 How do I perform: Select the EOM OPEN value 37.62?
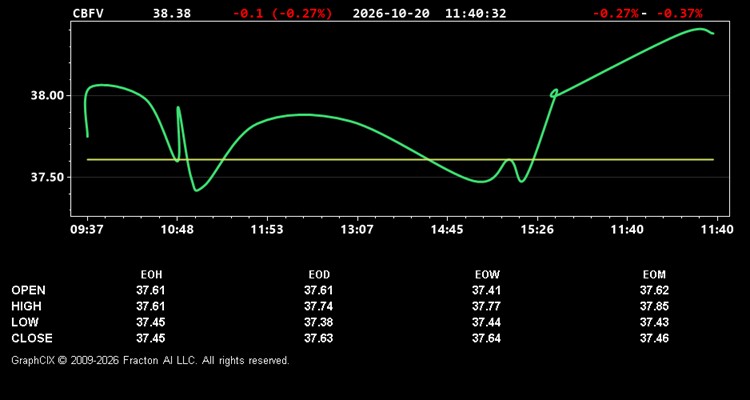coord(654,290)
